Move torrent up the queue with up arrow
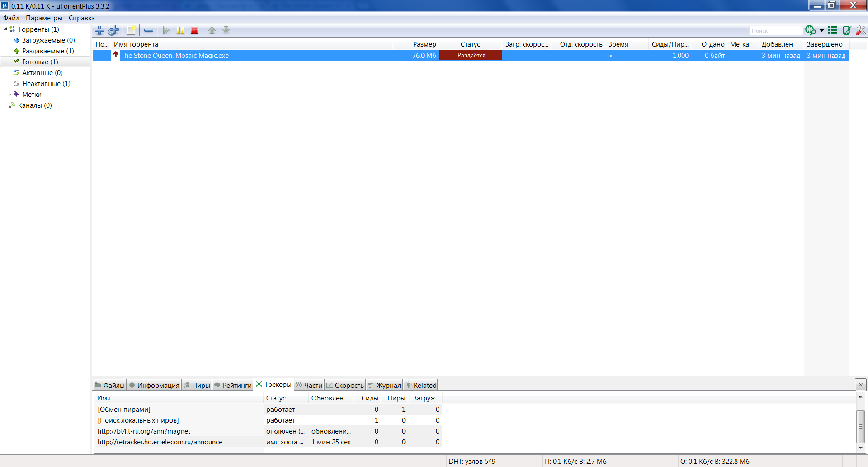Image resolution: width=868 pixels, height=467 pixels. click(x=212, y=30)
